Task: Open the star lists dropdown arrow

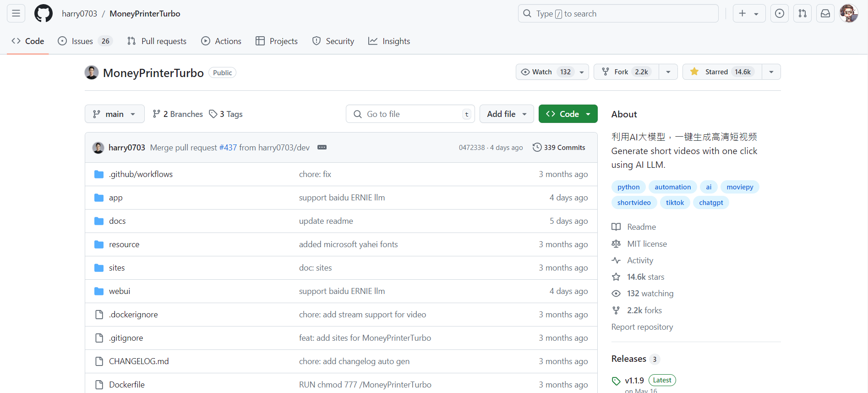Action: (771, 72)
